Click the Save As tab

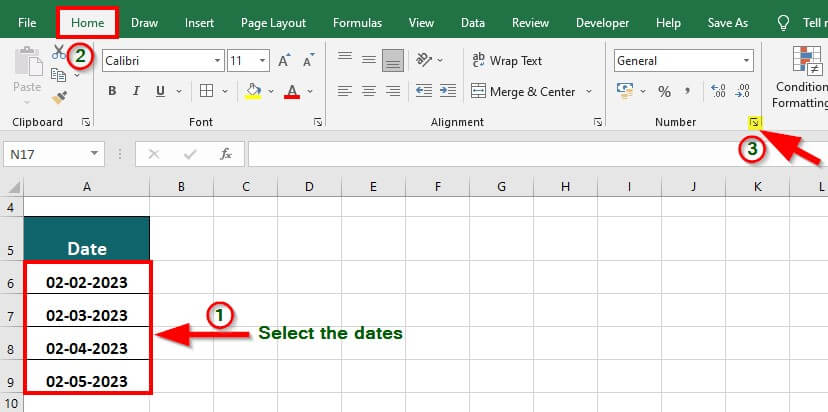728,23
